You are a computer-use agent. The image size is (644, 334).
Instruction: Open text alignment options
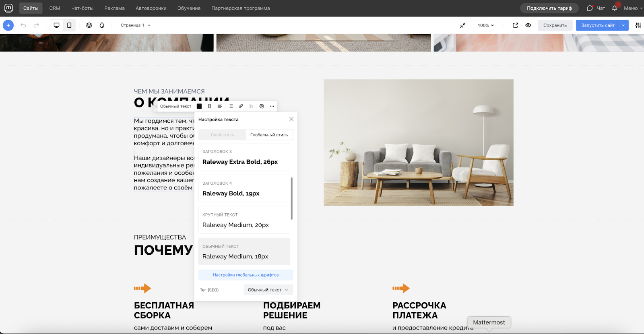(220, 106)
